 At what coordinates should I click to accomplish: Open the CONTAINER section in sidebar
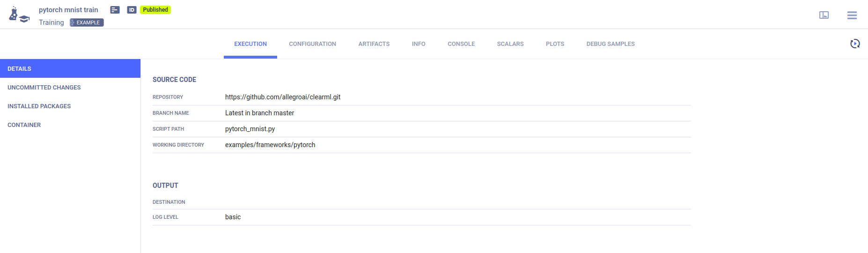click(24, 125)
